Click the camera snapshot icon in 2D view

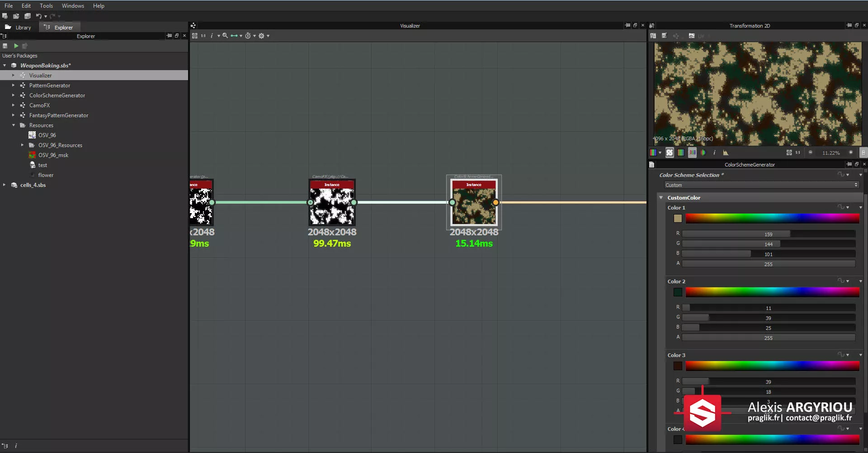pos(691,36)
